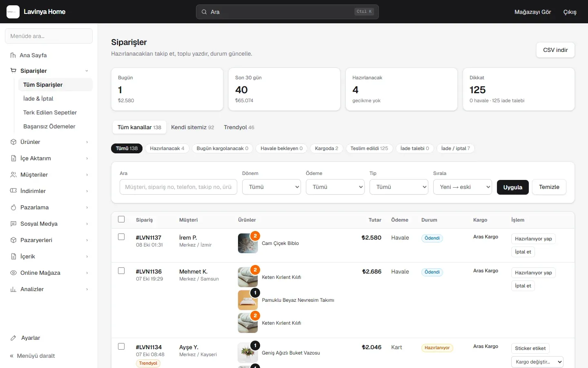The width and height of the screenshot is (588, 368).
Task: Click the İçerik page icon
Action: tap(13, 256)
